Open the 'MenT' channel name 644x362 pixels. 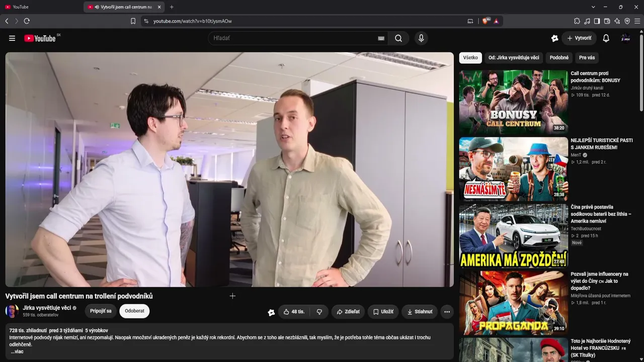(x=576, y=155)
